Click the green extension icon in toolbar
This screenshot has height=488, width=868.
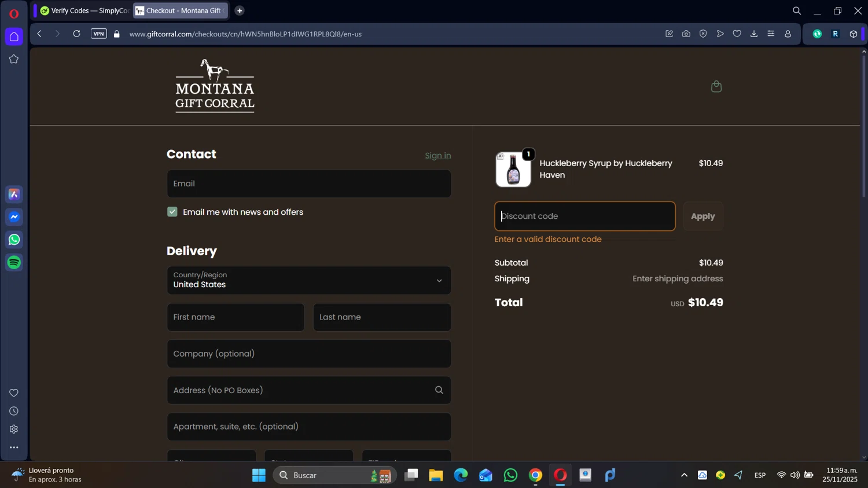coord(817,34)
